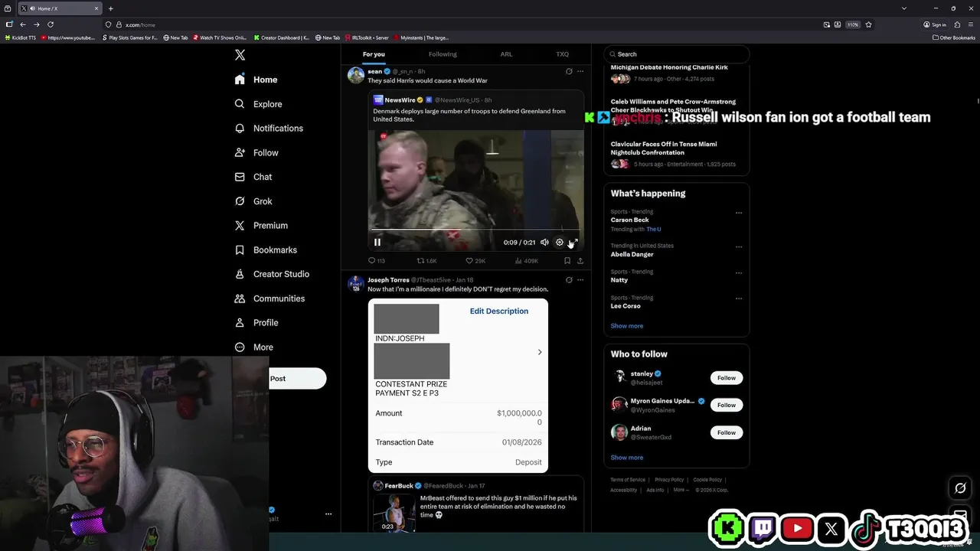The image size is (980, 551).
Task: Open the Home page from sidebar
Action: 256,80
